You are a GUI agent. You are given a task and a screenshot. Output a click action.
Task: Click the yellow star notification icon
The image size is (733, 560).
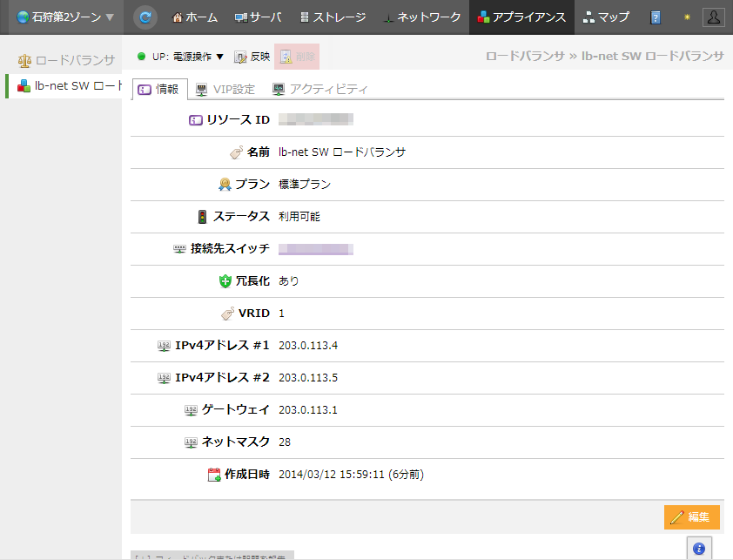(x=685, y=17)
